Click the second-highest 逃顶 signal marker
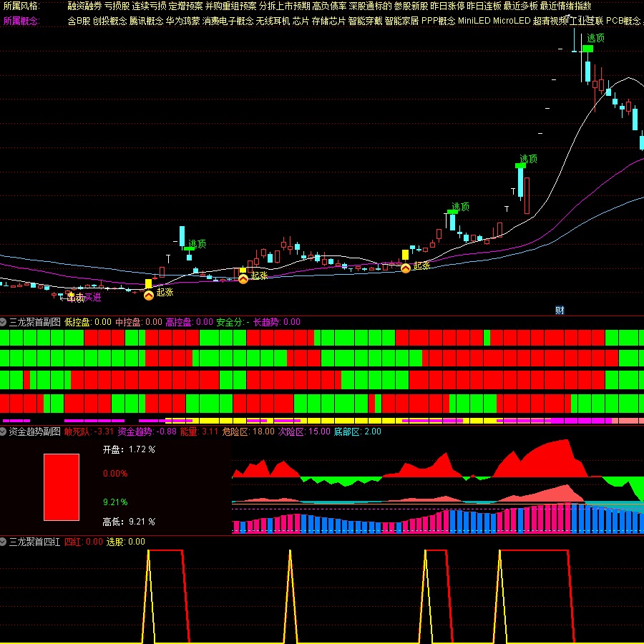The height and width of the screenshot is (644, 644). pyautogui.click(x=521, y=165)
